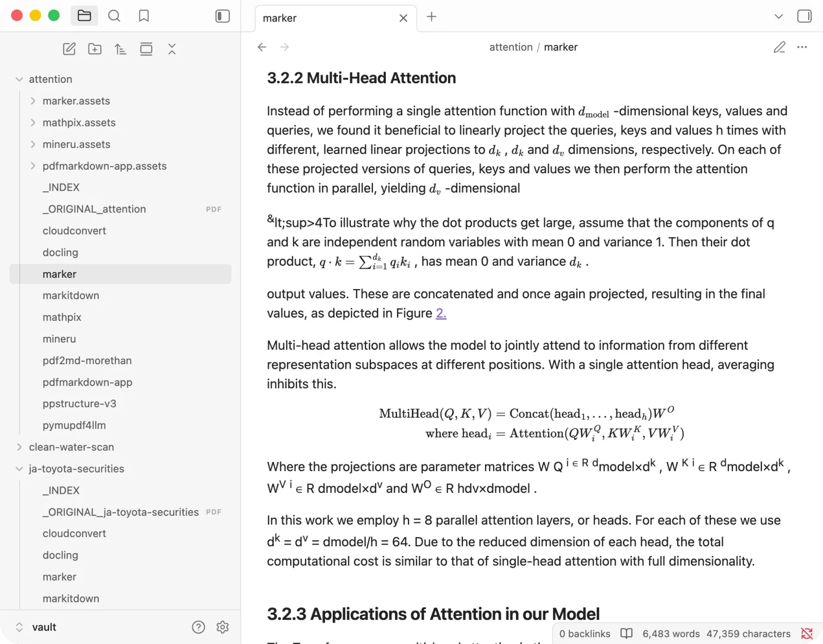Toggle the right sidebar
This screenshot has height=644, width=823.
804,16
